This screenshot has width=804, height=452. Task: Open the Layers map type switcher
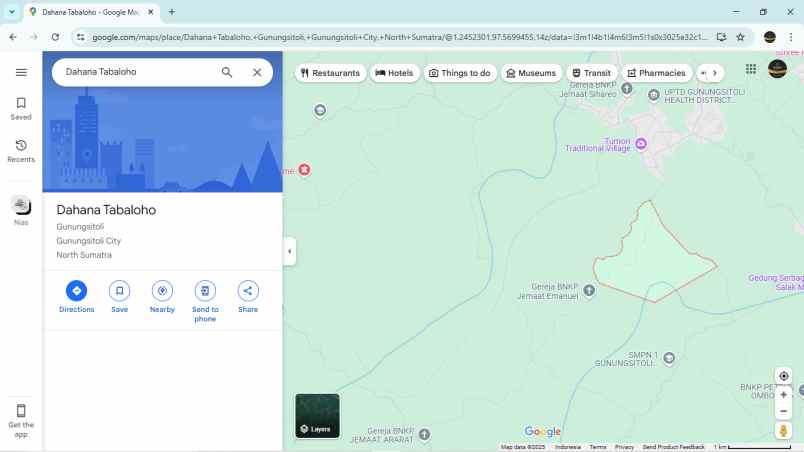[317, 416]
